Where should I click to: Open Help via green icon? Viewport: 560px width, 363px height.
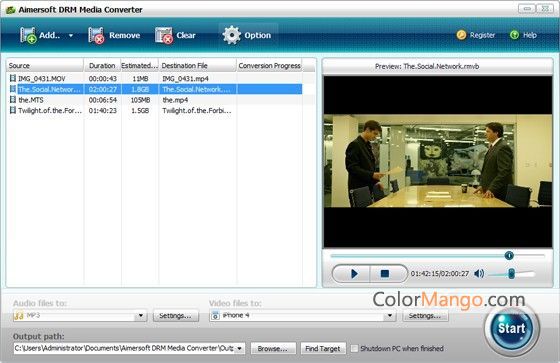click(x=514, y=35)
